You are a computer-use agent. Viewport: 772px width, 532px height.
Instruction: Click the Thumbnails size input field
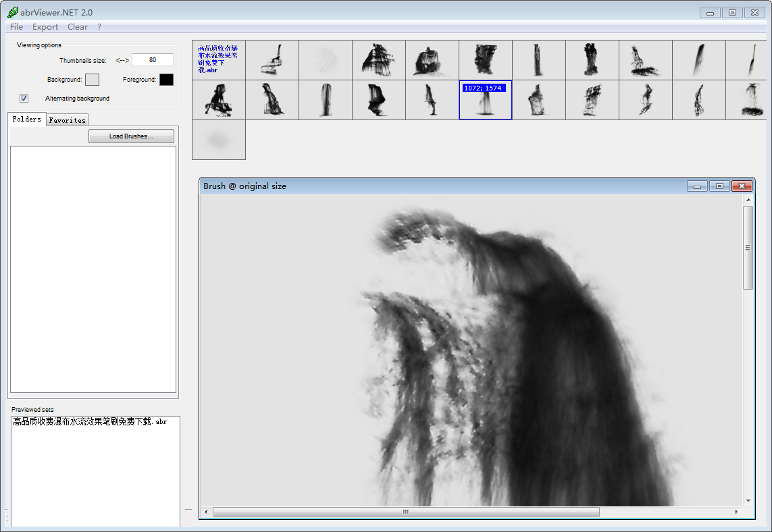(x=153, y=60)
